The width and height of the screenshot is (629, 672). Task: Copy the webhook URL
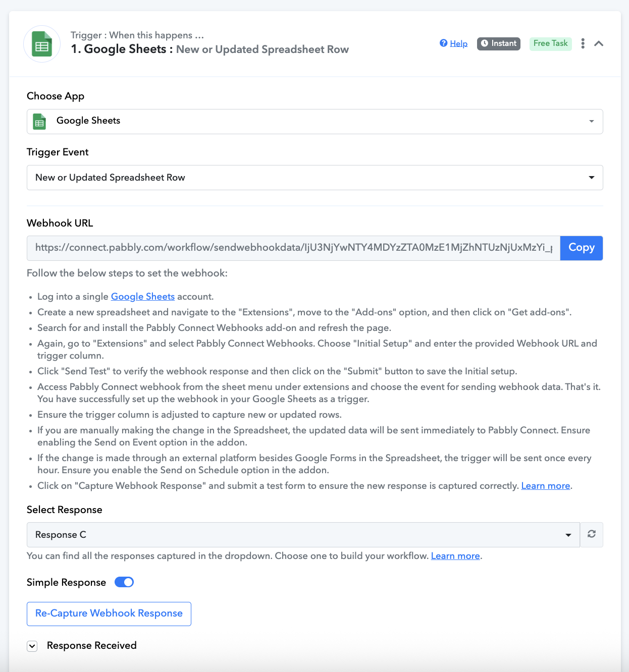coord(582,248)
